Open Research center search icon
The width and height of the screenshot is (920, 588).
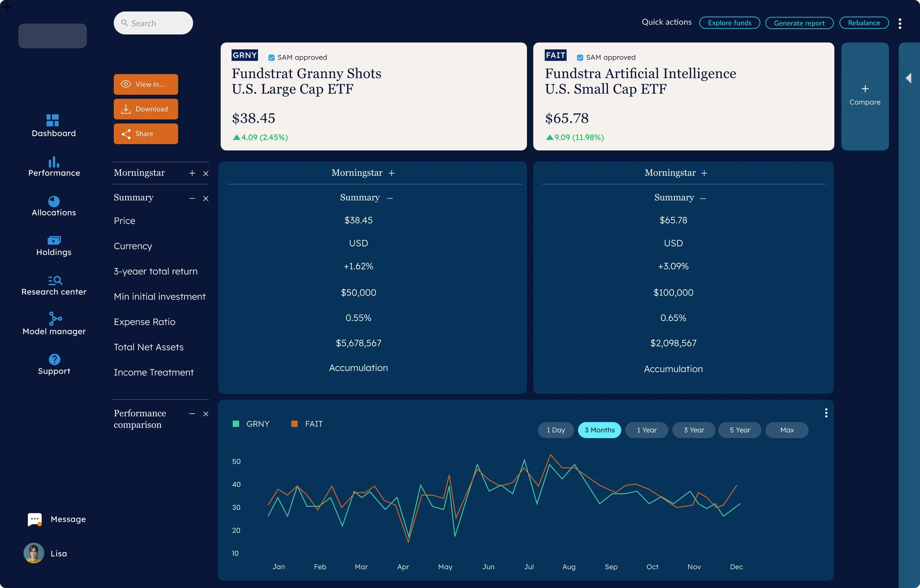pos(55,280)
